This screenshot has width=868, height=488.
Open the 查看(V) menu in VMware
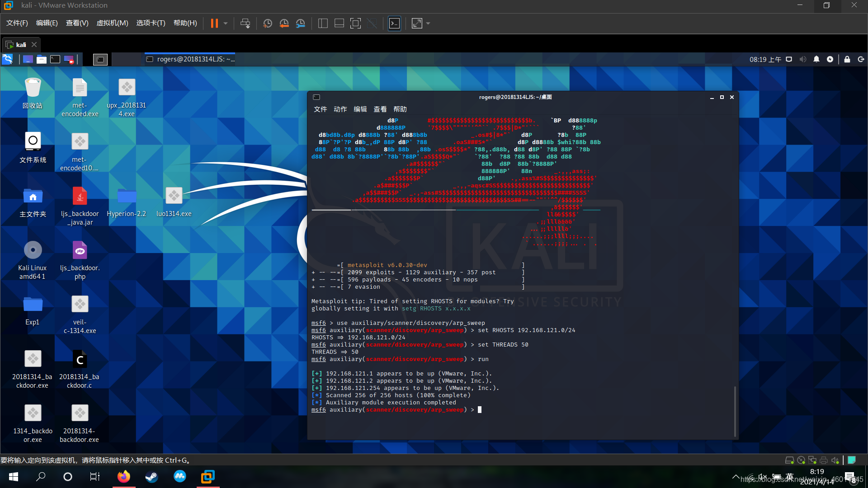point(77,23)
